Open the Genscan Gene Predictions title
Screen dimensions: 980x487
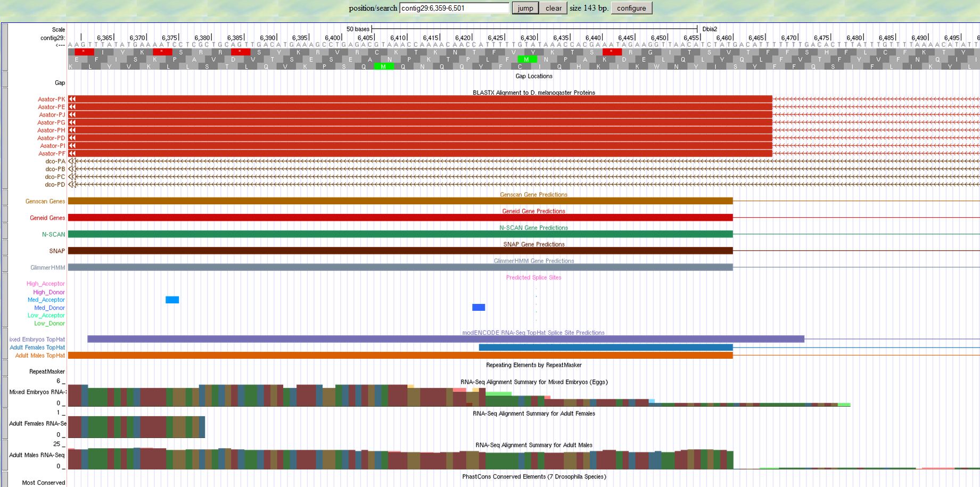click(x=534, y=195)
